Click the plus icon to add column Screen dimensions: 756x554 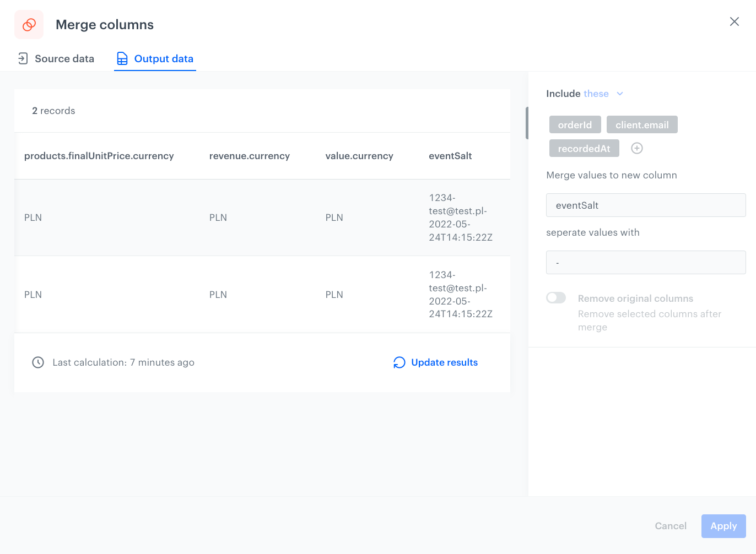point(636,148)
